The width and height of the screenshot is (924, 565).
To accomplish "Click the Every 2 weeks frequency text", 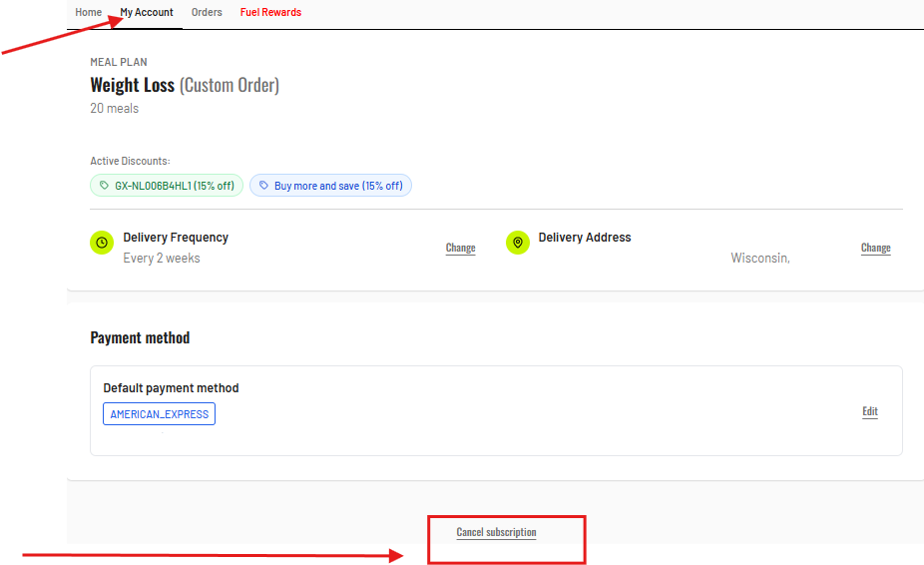I will 162,259.
